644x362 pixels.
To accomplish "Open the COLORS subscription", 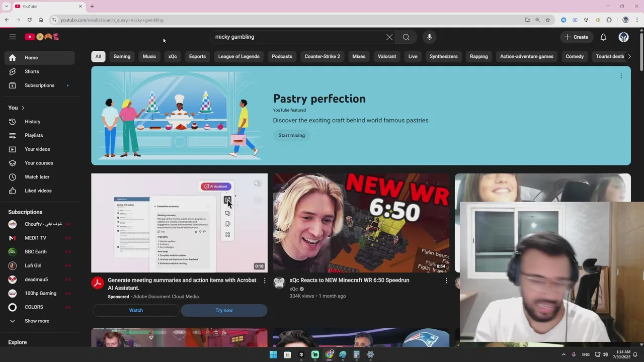I will tap(40, 307).
